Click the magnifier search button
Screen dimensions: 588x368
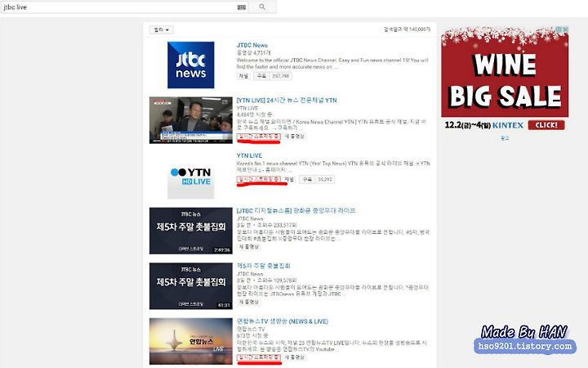[x=262, y=7]
